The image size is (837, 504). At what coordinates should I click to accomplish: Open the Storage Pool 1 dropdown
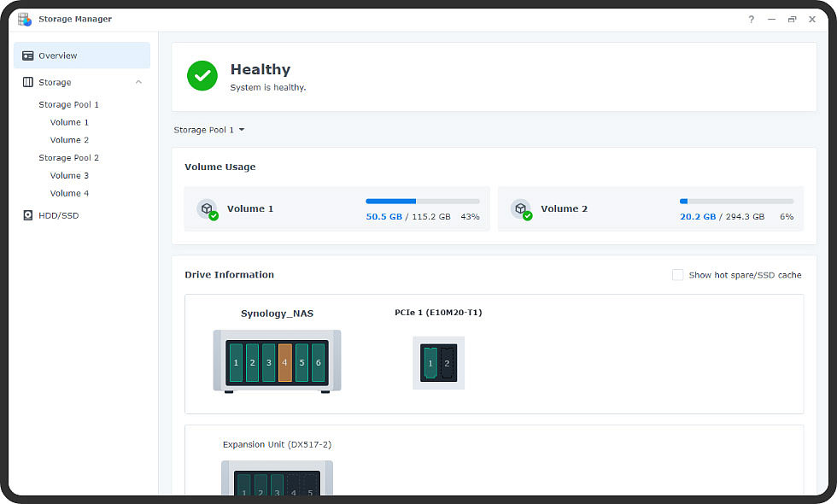[209, 129]
